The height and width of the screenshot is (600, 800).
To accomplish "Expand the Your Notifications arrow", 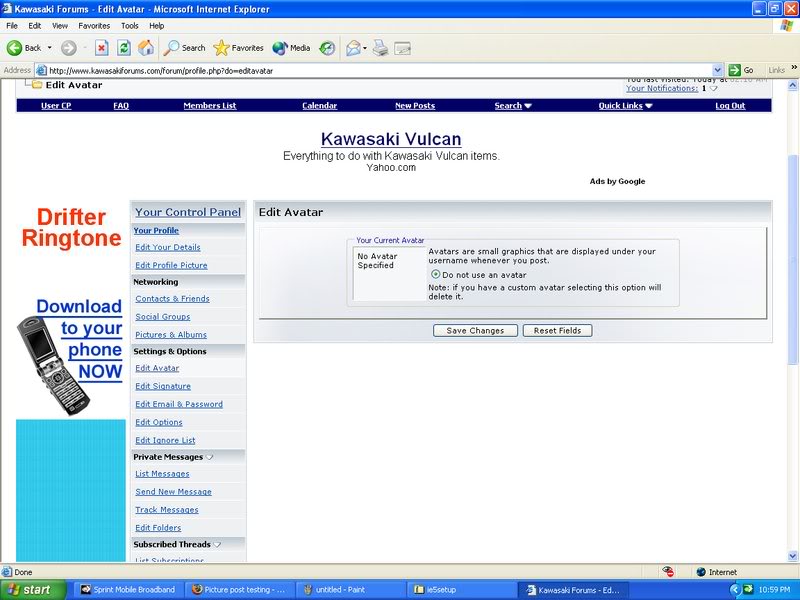I will click(x=713, y=89).
